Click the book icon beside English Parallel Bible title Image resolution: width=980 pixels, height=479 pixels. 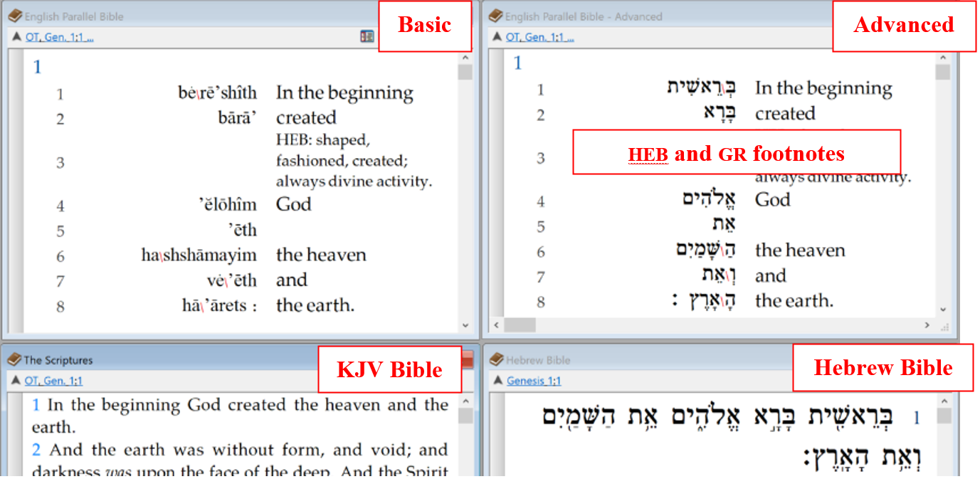14,16
